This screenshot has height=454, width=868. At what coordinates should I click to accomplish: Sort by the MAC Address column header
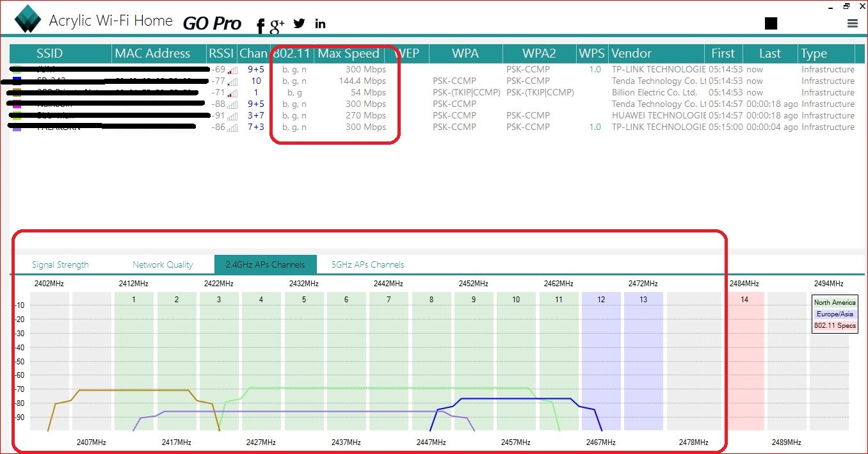point(159,54)
